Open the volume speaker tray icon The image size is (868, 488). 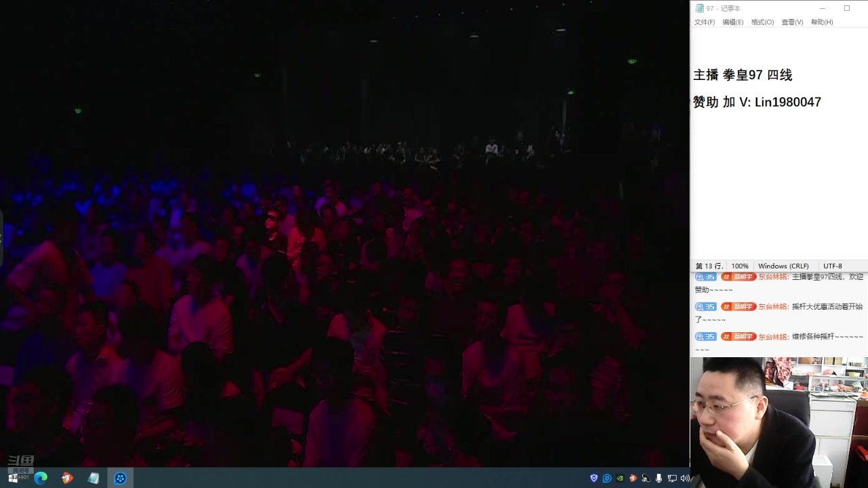click(x=684, y=478)
